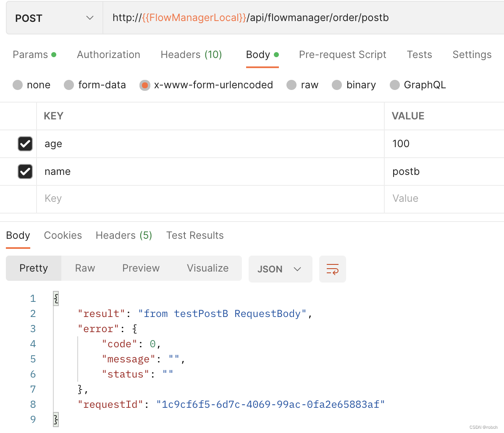
Task: Open the request Settings tab
Action: pos(472,54)
